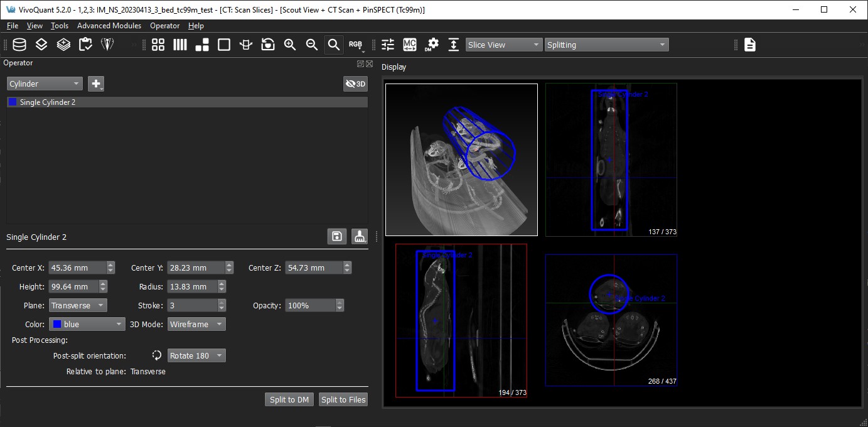
Task: Click the Split to DM button
Action: point(289,399)
